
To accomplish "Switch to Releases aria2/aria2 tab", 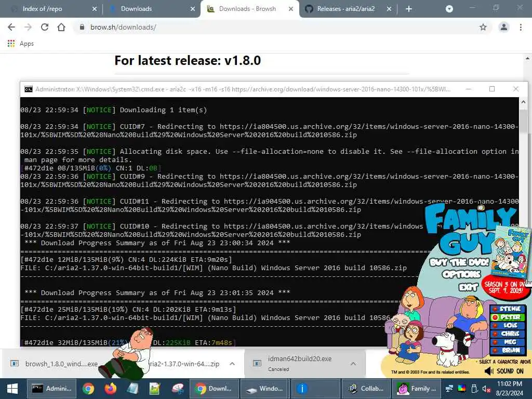I will tap(345, 9).
